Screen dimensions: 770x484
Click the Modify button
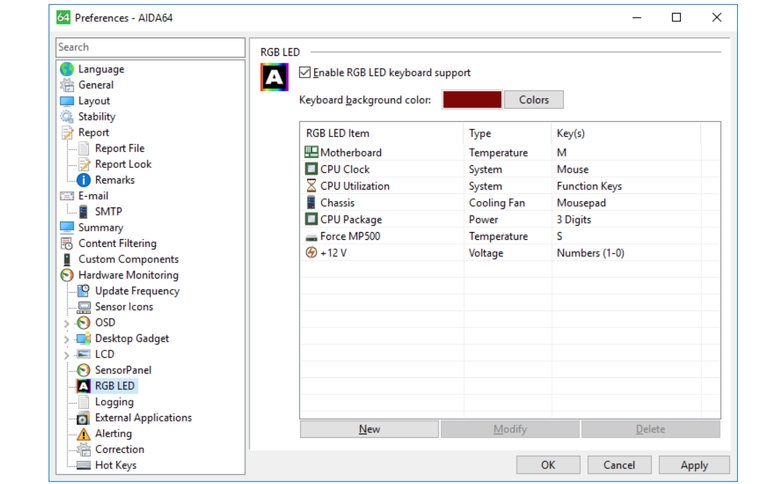tap(510, 429)
